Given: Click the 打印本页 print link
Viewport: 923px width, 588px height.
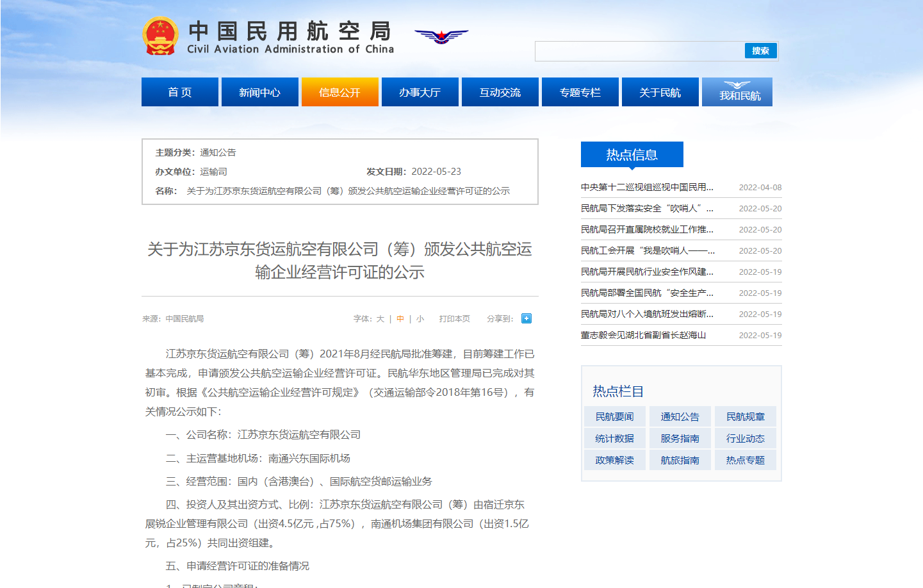Looking at the screenshot, I should (x=455, y=319).
